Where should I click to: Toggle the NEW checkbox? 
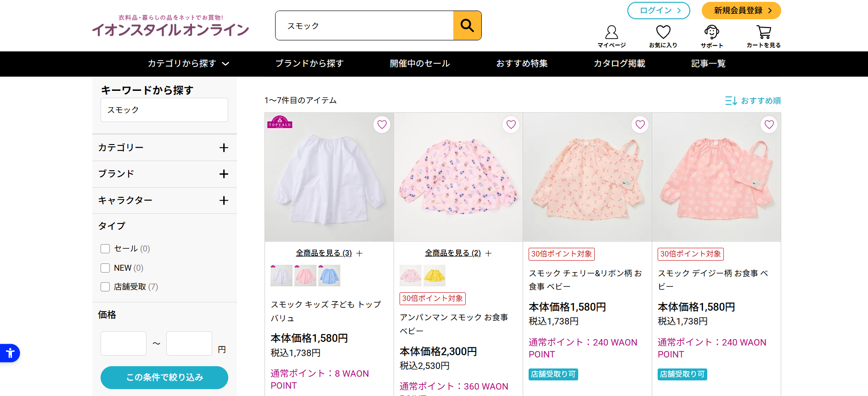coord(105,268)
